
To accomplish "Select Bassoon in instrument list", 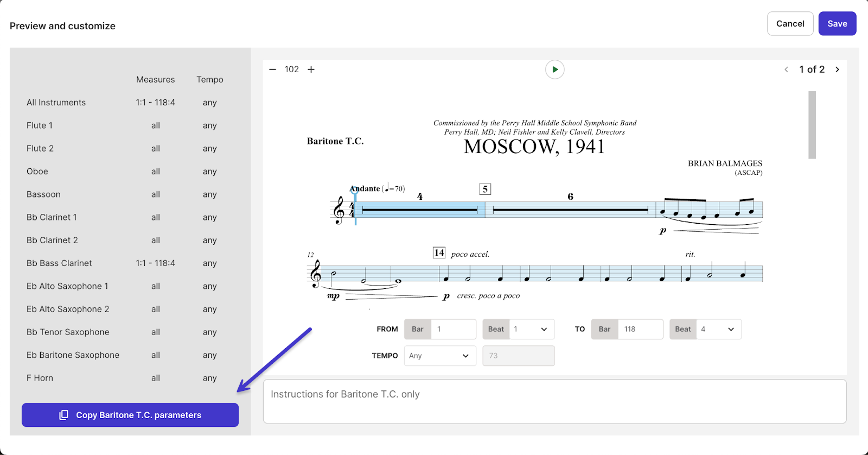I will coord(130,194).
